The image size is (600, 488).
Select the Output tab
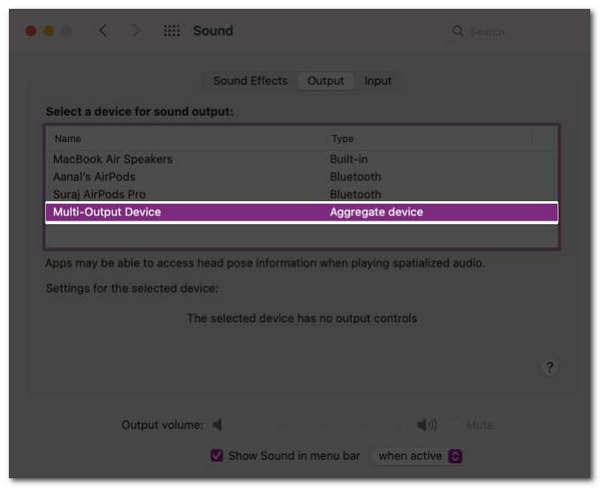[x=326, y=81]
